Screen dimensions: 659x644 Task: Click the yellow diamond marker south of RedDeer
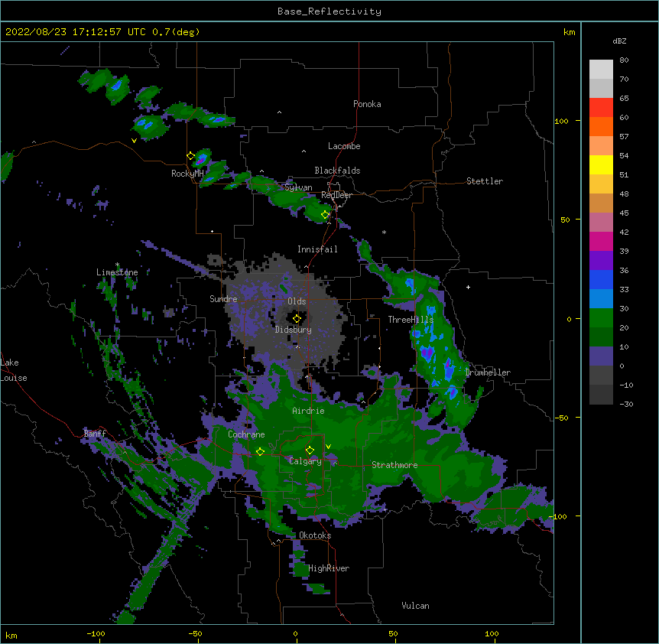[325, 215]
